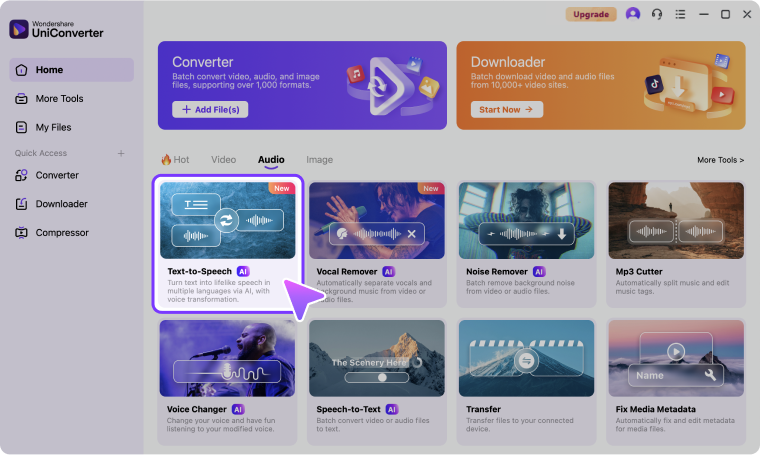The width and height of the screenshot is (760, 455).
Task: Click the Add File(s) button
Action: click(210, 110)
